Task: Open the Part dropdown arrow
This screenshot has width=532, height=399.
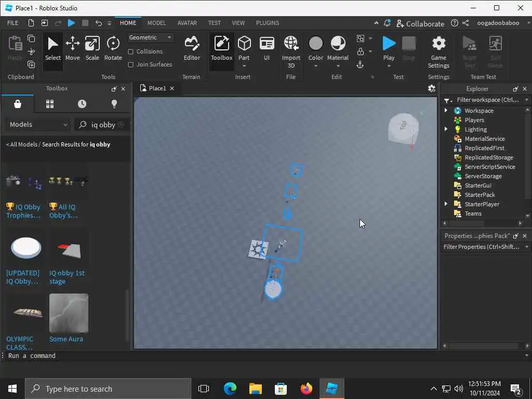Action: [244, 66]
